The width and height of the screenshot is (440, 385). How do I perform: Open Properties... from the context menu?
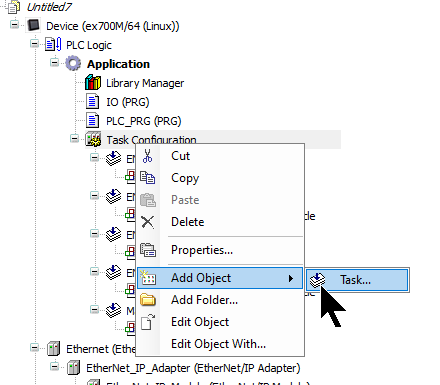click(x=220, y=250)
